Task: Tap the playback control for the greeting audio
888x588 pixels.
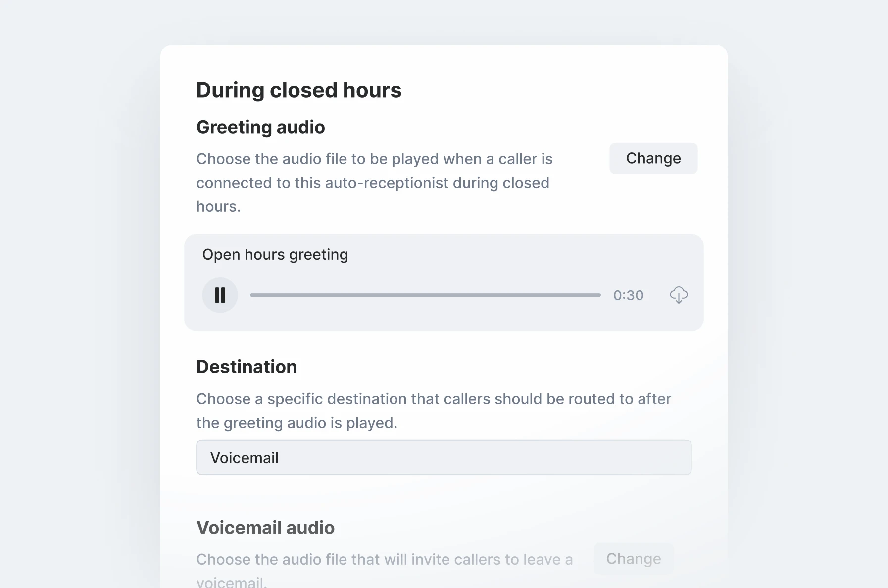Action: pyautogui.click(x=220, y=294)
